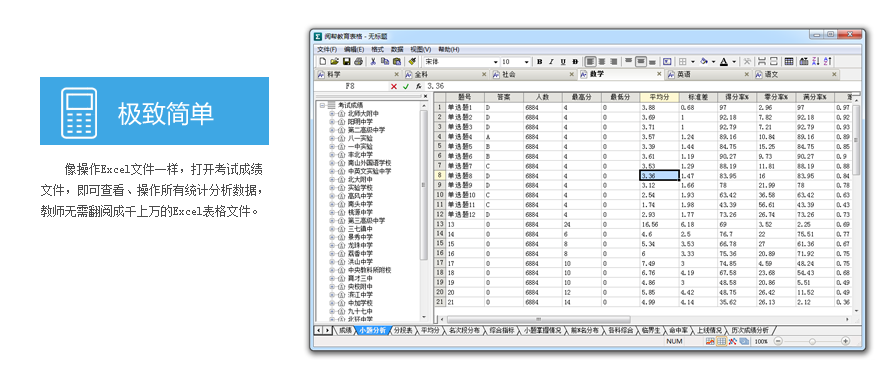Viewport: 884px width, 378px height.
Task: Open the 帮助(H) menu
Action: (x=449, y=50)
